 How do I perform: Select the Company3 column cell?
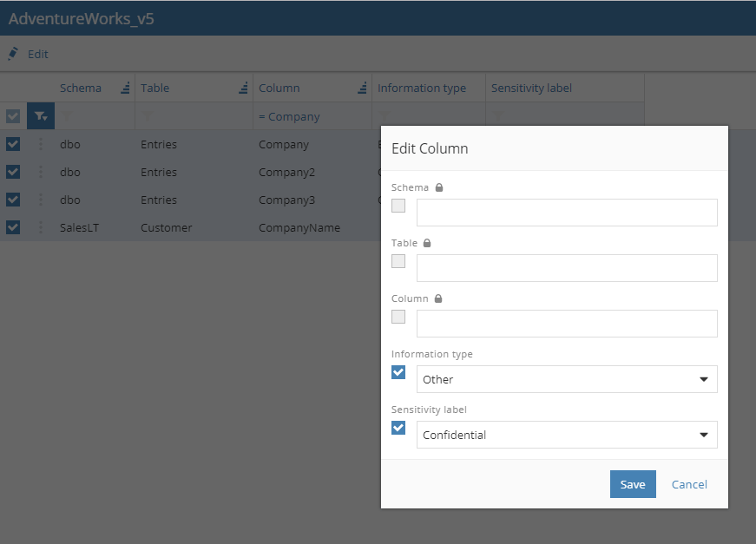286,200
